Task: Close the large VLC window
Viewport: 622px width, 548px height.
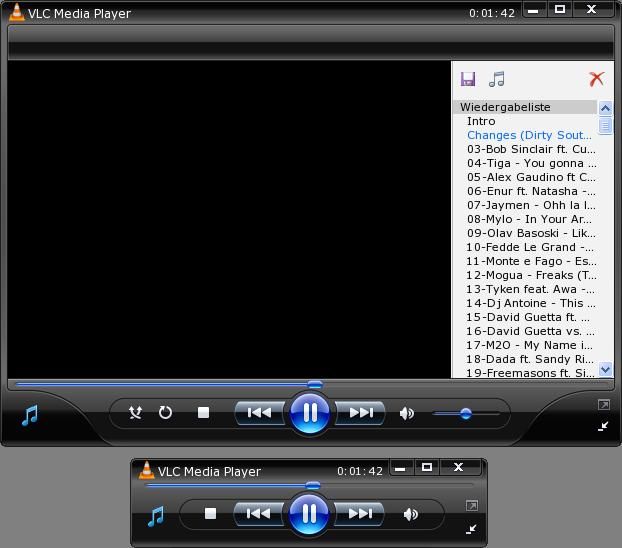Action: pos(592,9)
